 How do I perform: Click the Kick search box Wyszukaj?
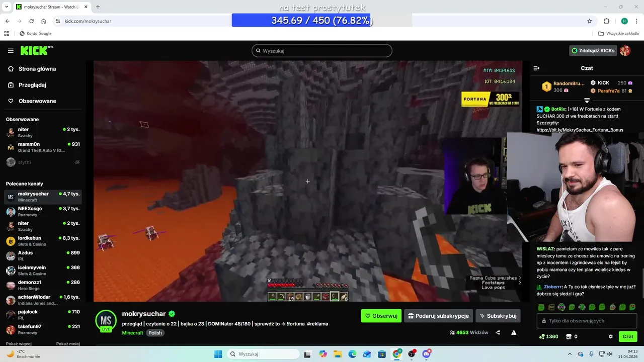coord(322,51)
